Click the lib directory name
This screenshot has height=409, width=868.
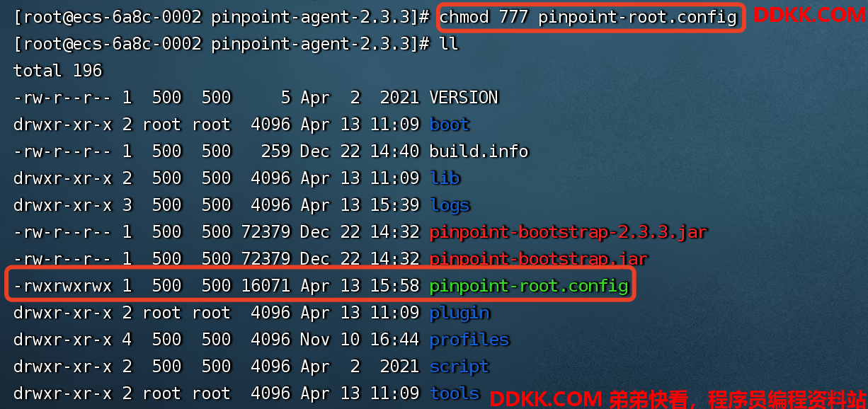445,178
